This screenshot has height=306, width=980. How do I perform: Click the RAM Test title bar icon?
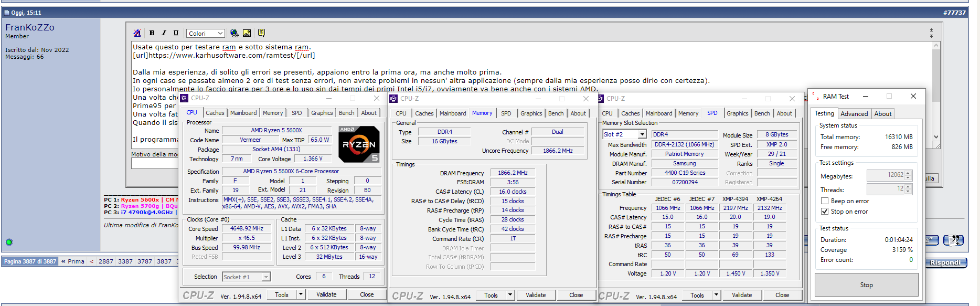pos(815,97)
